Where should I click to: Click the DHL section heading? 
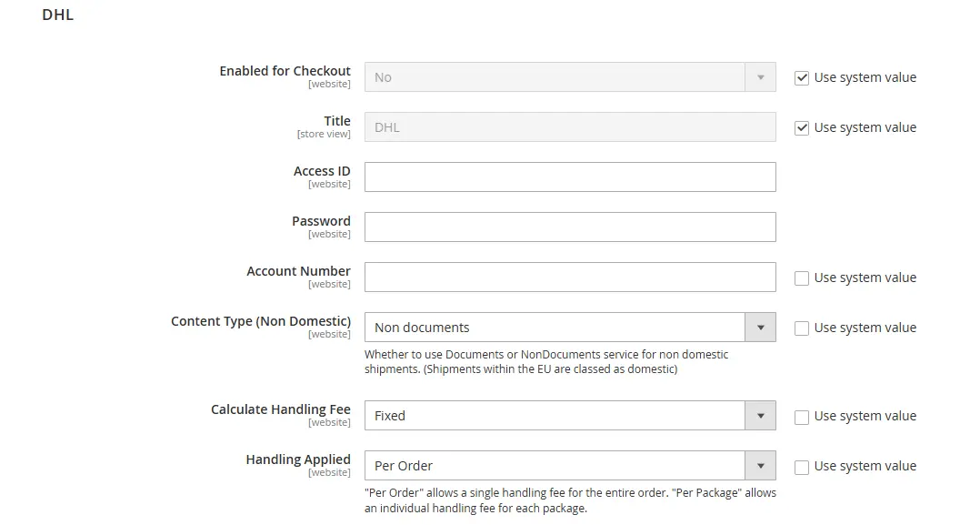[x=58, y=14]
